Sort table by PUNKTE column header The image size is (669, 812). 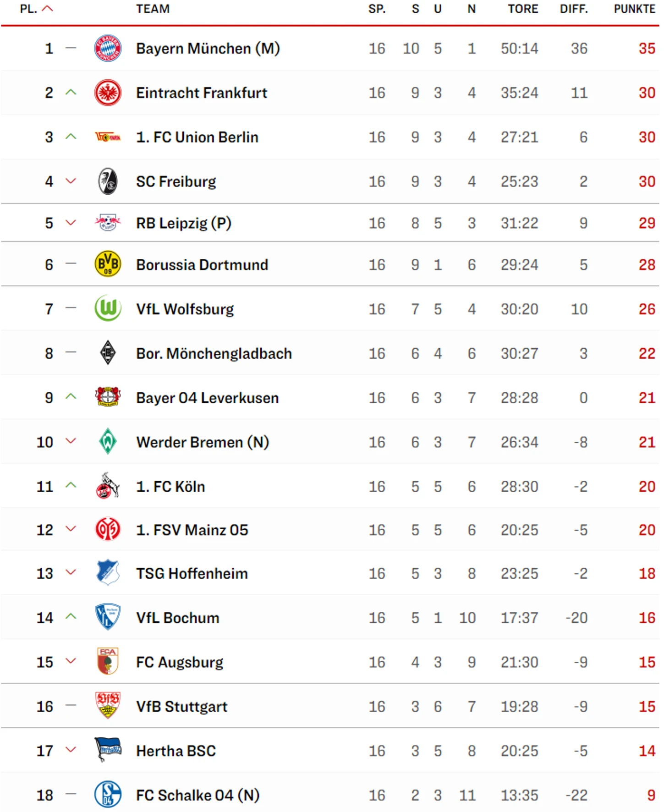tap(635, 9)
